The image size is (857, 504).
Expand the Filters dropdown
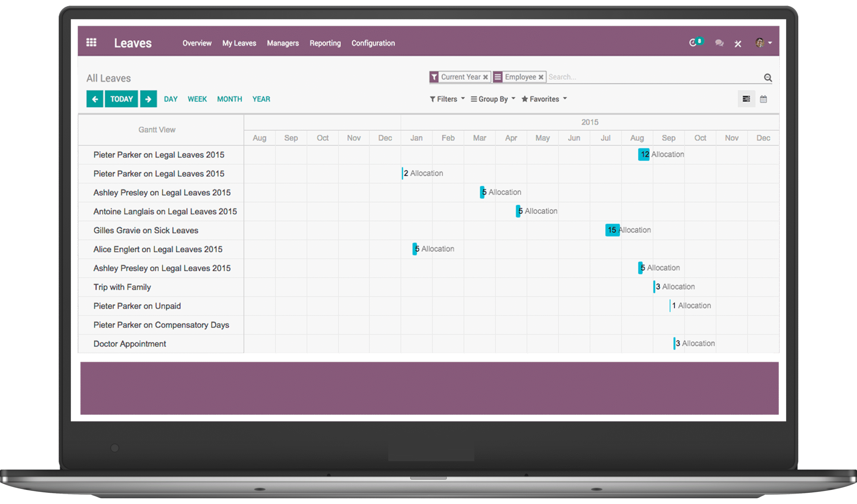pos(447,99)
